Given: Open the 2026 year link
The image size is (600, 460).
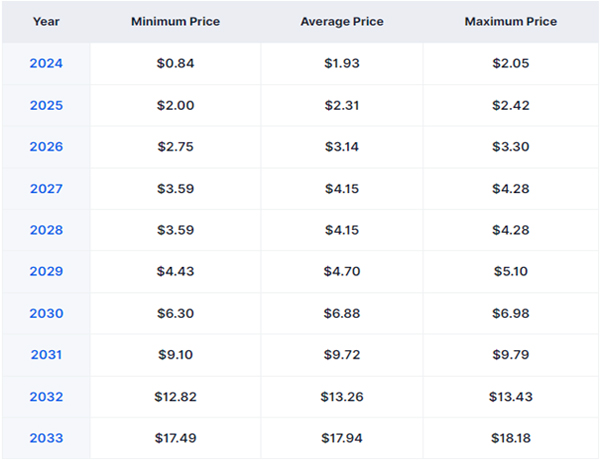Looking at the screenshot, I should click(x=46, y=147).
